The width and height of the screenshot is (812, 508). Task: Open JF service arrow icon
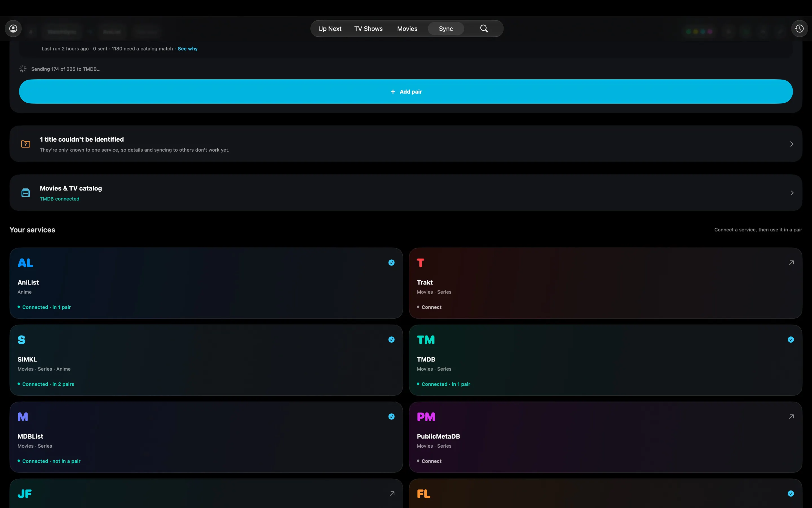pos(392,494)
